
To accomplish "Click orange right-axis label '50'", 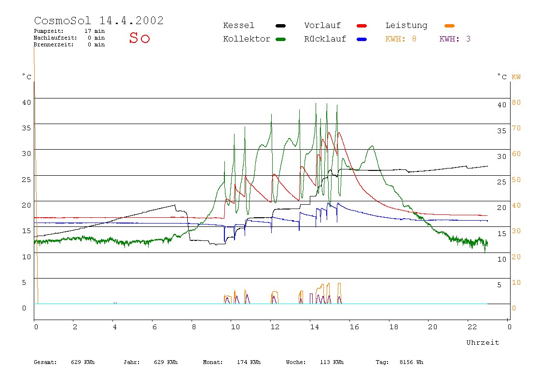I will pos(516,180).
